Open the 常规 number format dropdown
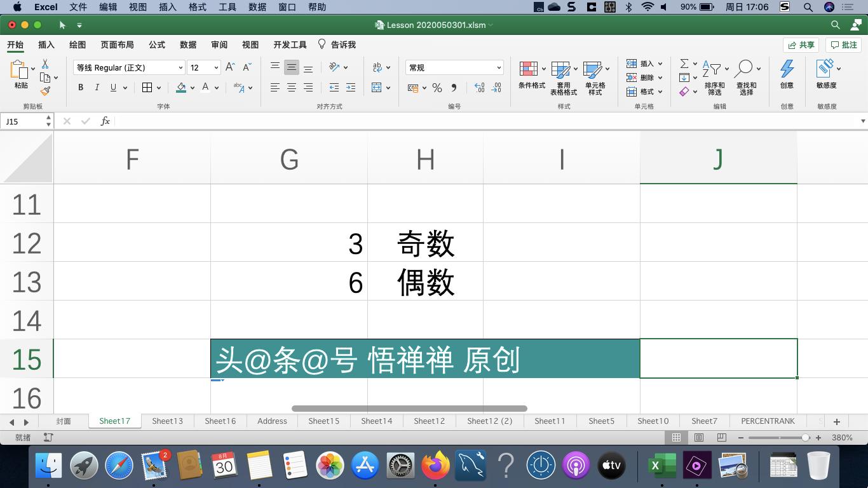Image resolution: width=868 pixels, height=488 pixels. point(454,67)
